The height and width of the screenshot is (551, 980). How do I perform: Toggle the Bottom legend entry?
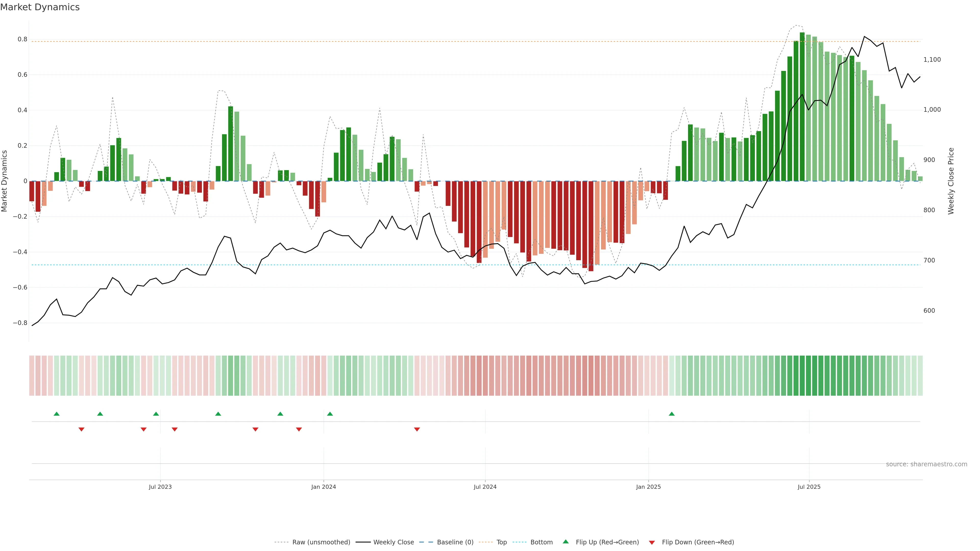[x=541, y=542]
